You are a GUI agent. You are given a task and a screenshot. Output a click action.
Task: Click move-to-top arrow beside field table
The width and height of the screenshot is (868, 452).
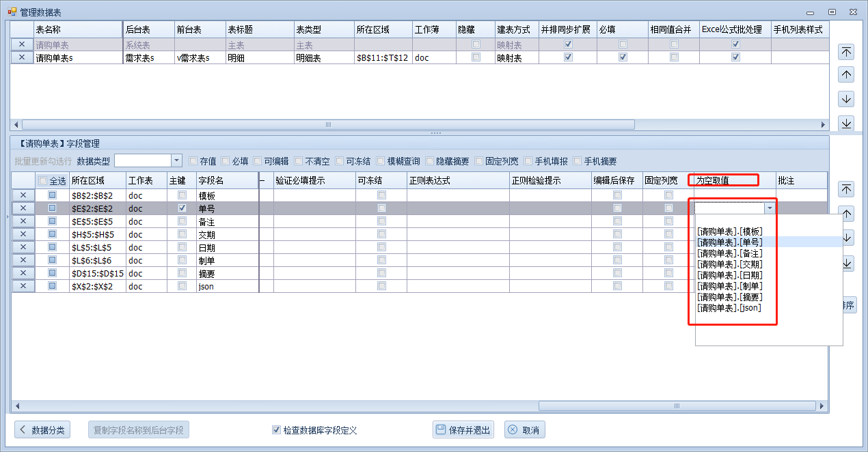point(846,189)
